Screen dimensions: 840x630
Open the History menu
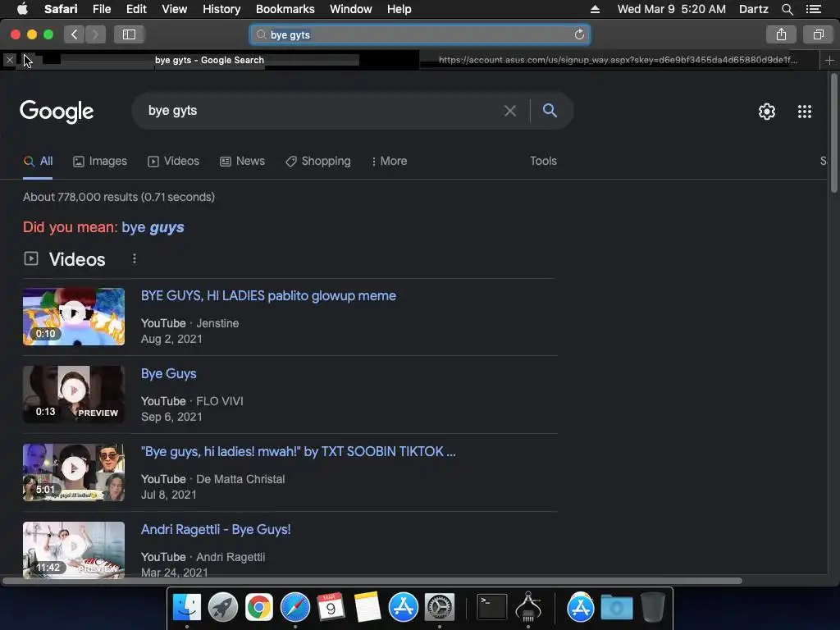221,9
